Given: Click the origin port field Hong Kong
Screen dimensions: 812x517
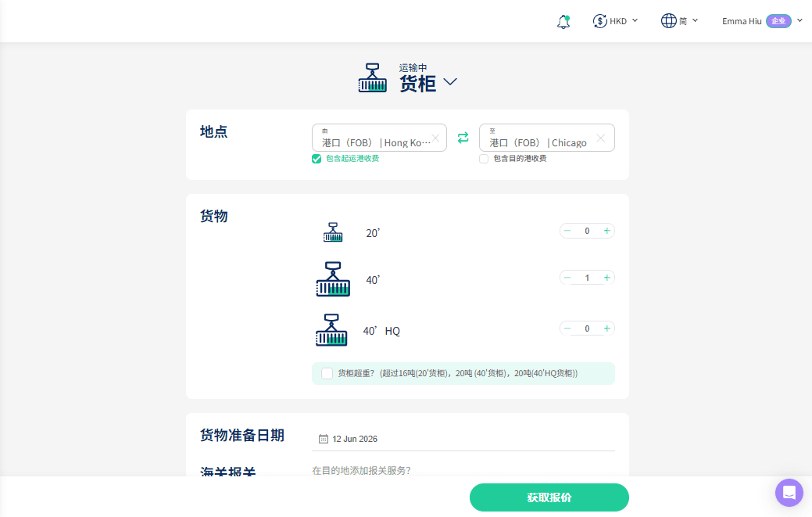Looking at the screenshot, I should [379, 138].
